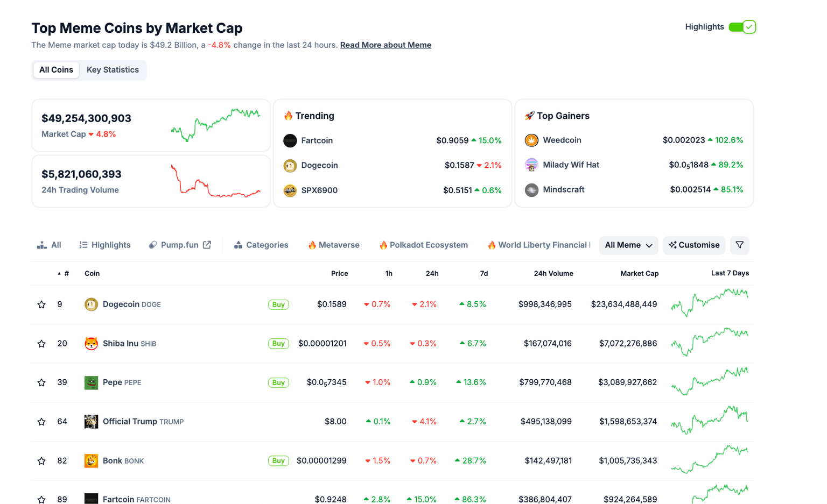Expand the Categories filter

click(x=237, y=244)
